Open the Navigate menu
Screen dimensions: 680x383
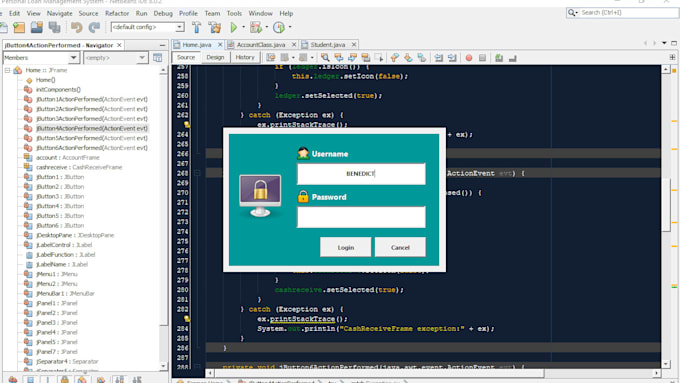point(59,13)
